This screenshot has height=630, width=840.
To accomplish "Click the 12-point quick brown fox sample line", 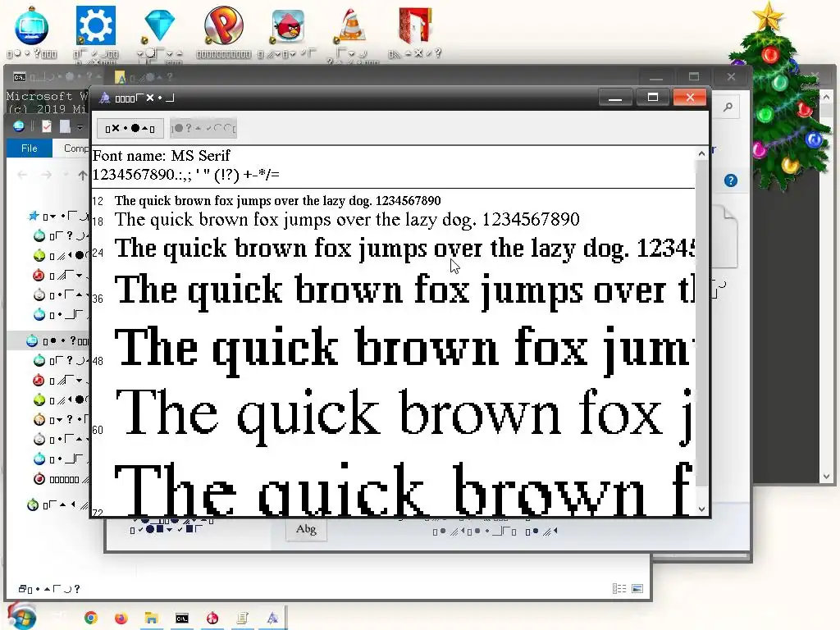I will coord(277,201).
